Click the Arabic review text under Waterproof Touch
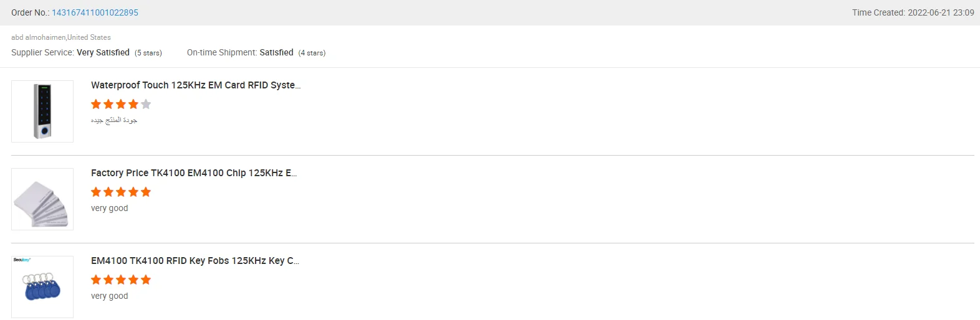 pyautogui.click(x=114, y=120)
